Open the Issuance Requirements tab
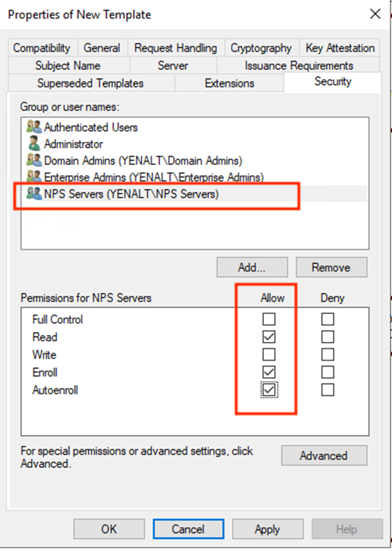392x551 pixels. click(299, 65)
